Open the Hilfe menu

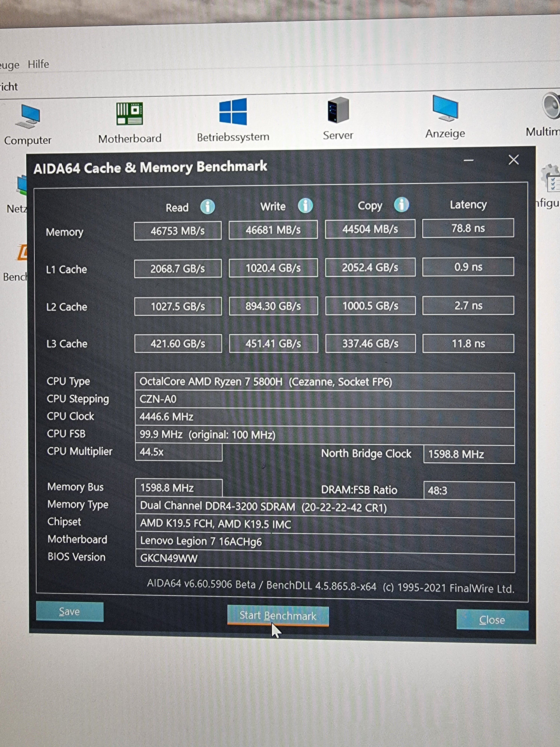pos(38,64)
